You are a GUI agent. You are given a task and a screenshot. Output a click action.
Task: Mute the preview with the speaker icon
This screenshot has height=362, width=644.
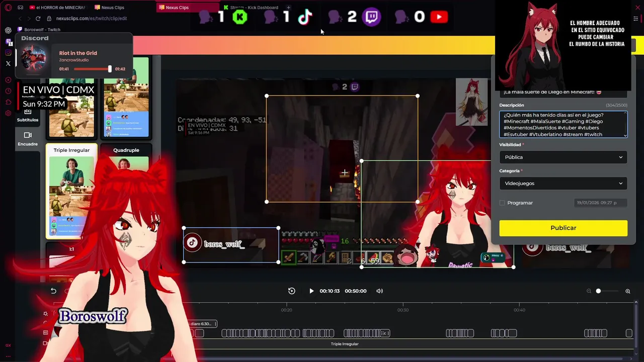pos(380,291)
